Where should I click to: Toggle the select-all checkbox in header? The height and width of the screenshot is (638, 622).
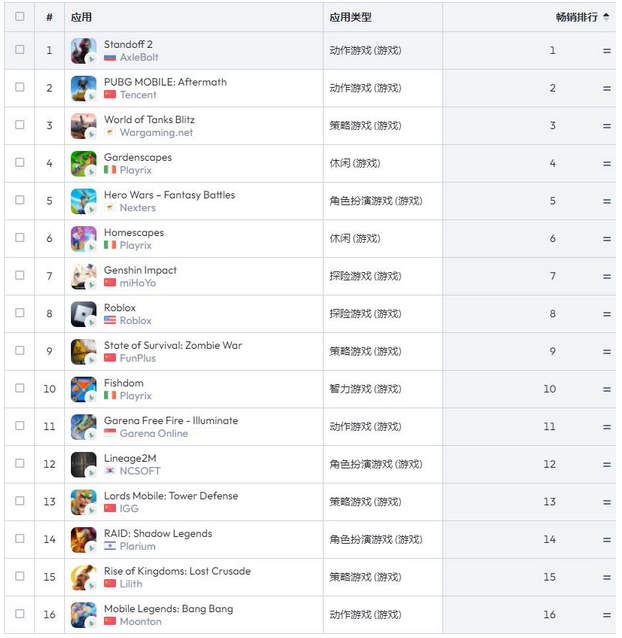tap(20, 16)
